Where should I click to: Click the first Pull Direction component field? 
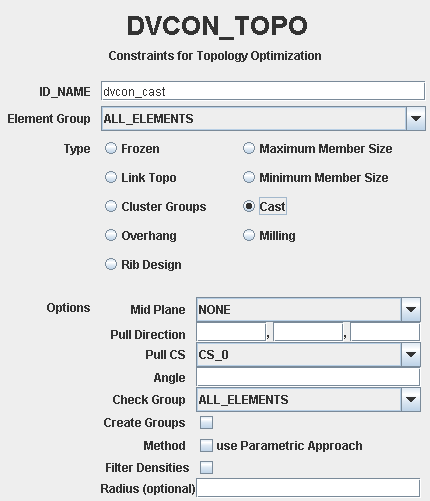pyautogui.click(x=231, y=332)
